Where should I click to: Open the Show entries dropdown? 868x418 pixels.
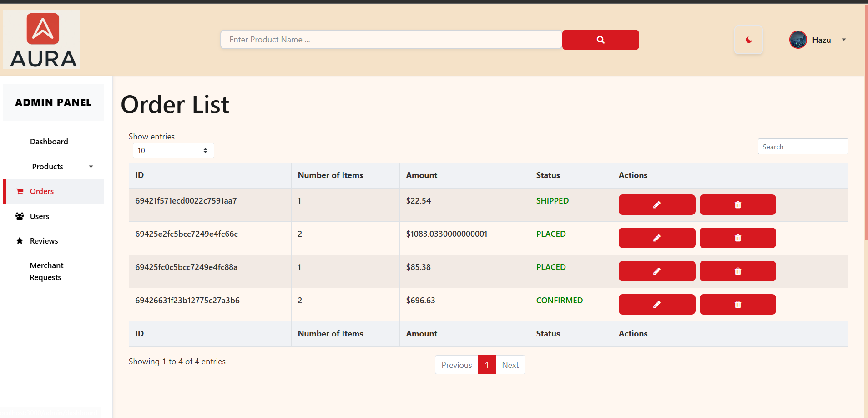point(173,151)
